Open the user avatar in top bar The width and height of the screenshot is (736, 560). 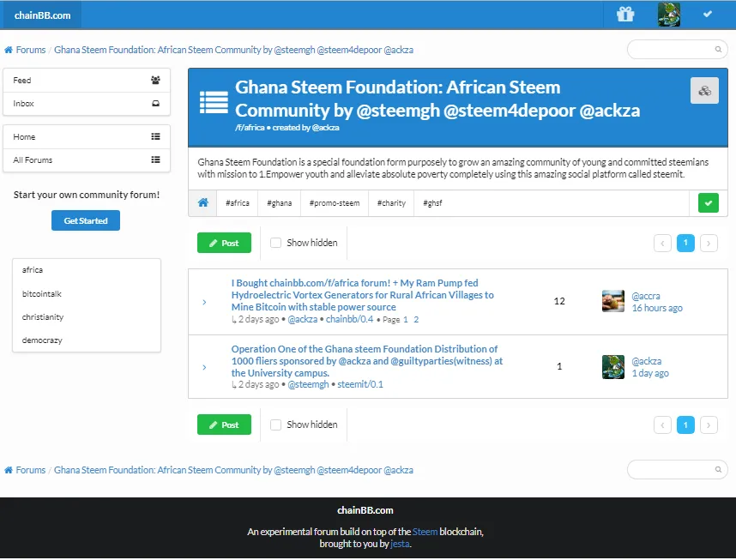(x=669, y=15)
